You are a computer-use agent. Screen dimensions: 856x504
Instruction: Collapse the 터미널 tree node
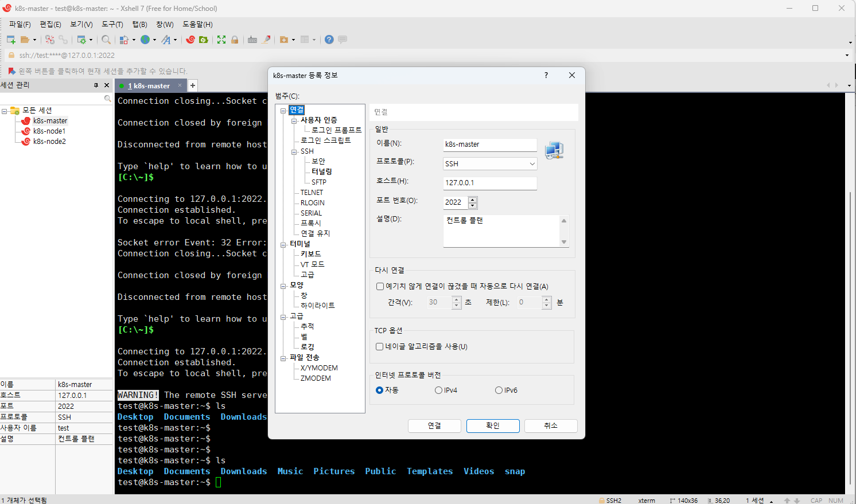(x=283, y=244)
